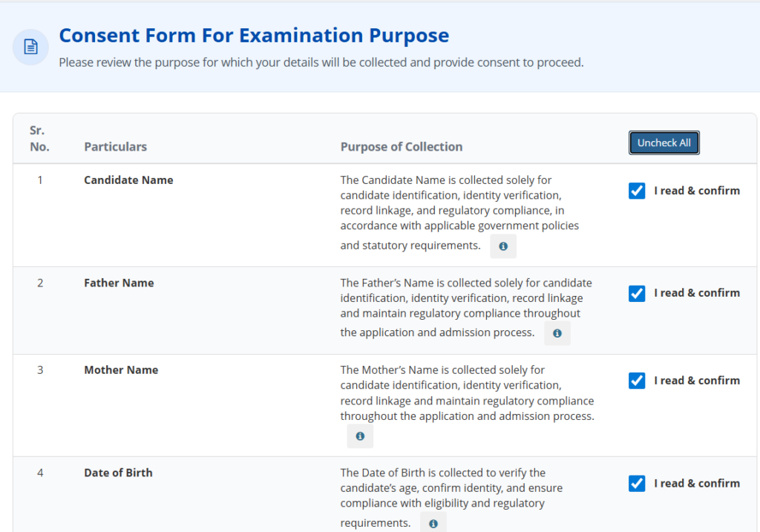This screenshot has height=532, width=760.
Task: Open the info icon for Father Name purpose
Action: (x=557, y=334)
